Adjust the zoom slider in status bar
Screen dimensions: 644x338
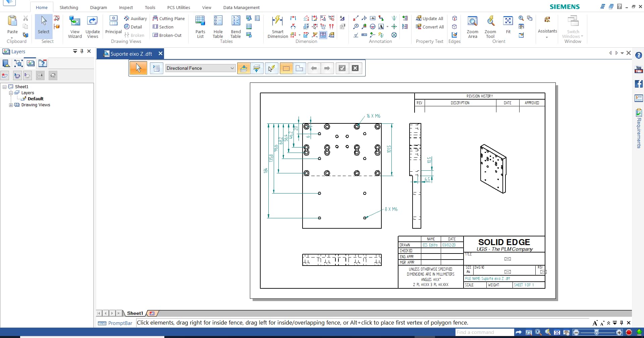[x=596, y=332]
